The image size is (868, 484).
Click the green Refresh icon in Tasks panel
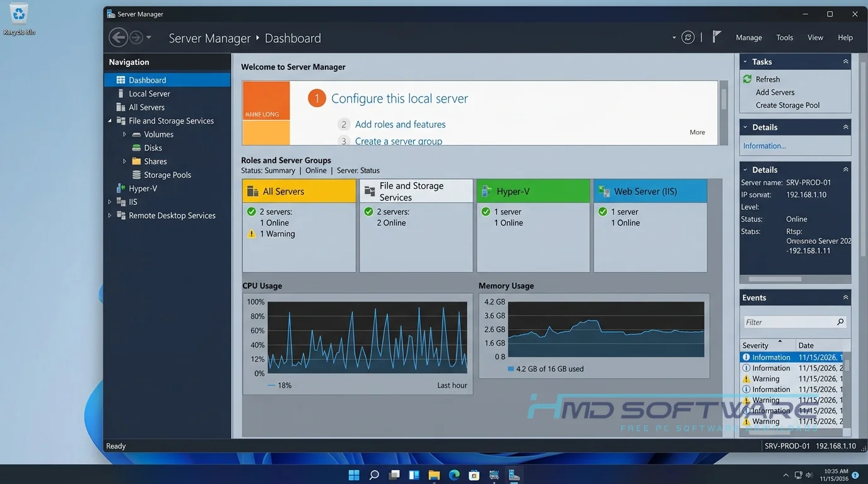[x=748, y=79]
